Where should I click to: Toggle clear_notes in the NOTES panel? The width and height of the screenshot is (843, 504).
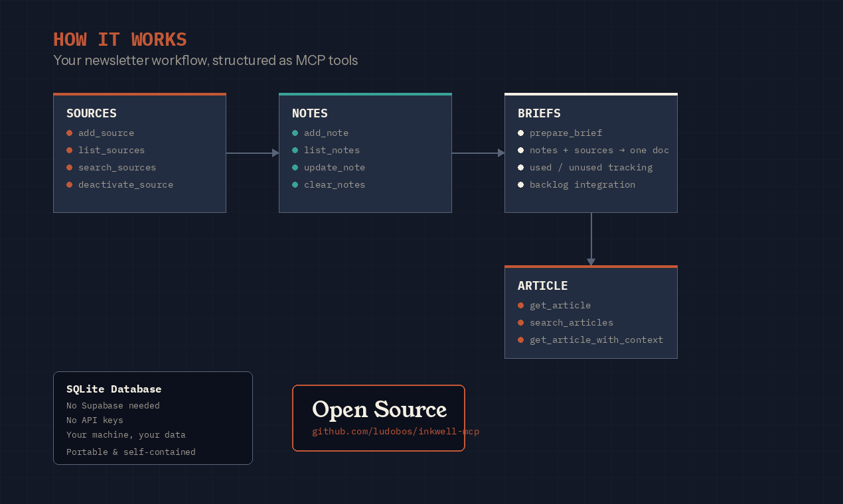(x=295, y=184)
